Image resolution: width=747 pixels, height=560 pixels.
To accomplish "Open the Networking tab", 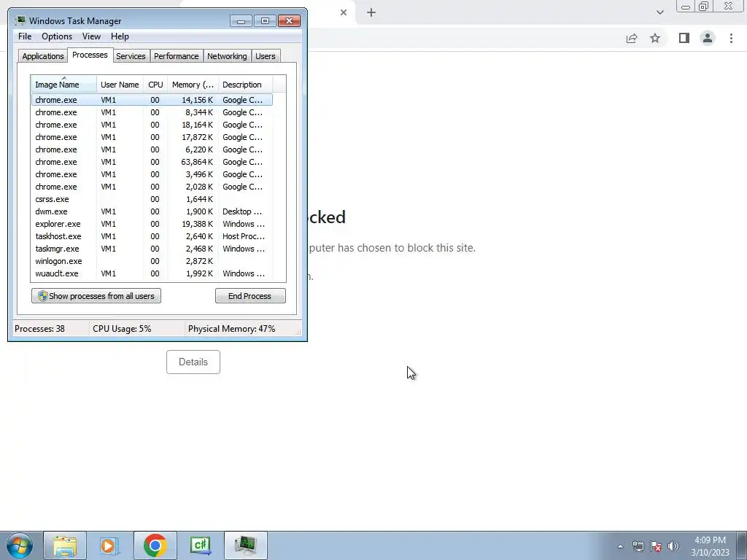I will pyautogui.click(x=227, y=56).
